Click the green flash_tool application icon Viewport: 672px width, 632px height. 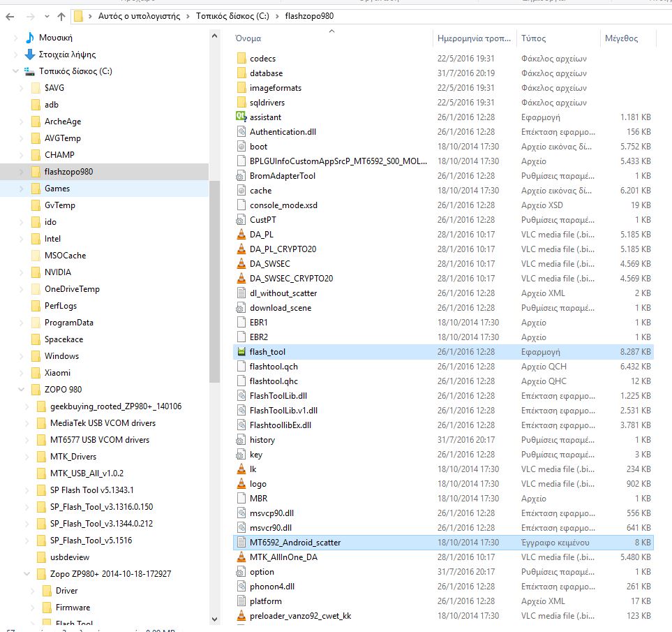click(241, 352)
